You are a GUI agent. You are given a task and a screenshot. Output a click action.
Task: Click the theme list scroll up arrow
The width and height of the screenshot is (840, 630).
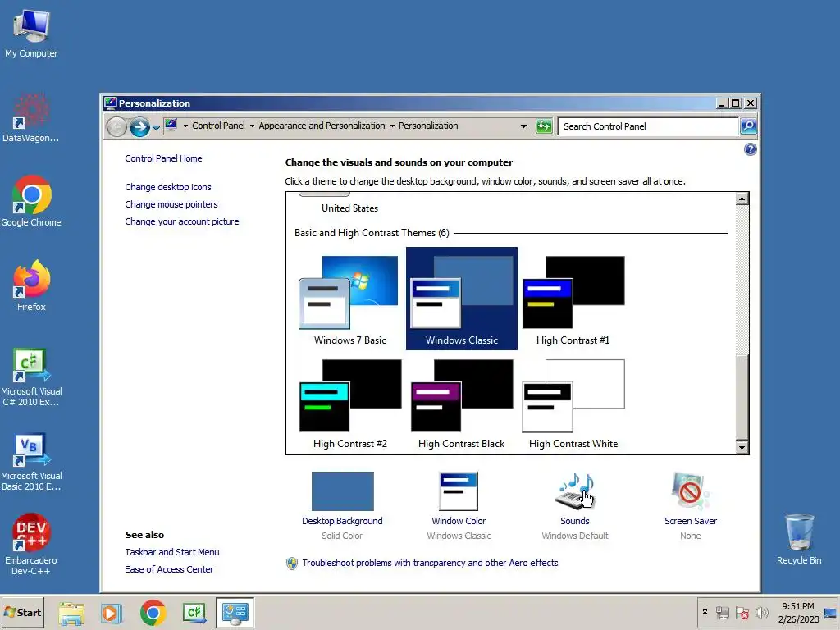point(742,199)
